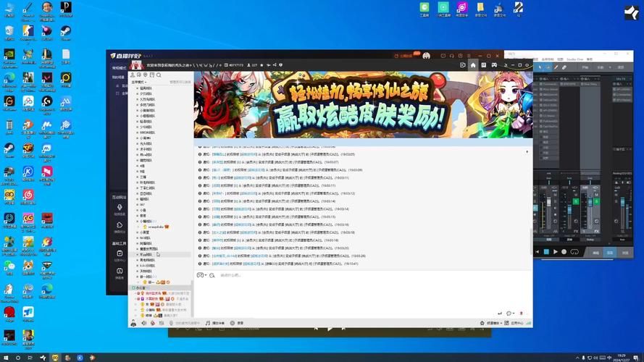Click the 项目 button in Studio One toolbar
Viewport: 644px width, 362px height.
621,67
